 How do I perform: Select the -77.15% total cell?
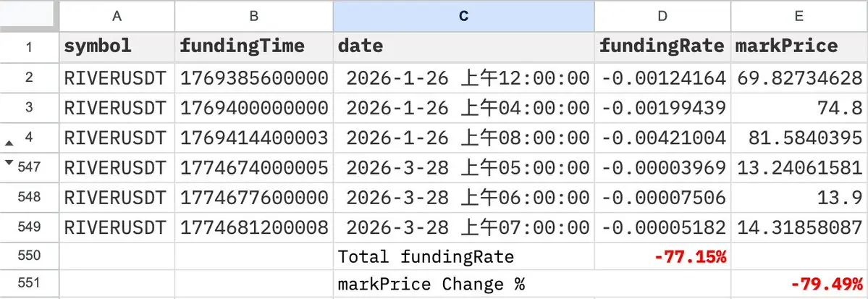662,256
